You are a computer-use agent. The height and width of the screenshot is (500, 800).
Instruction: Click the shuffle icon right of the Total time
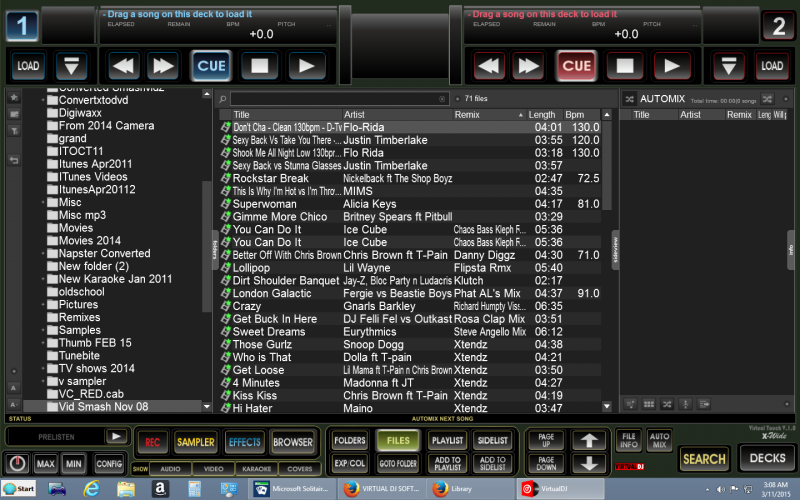pos(767,99)
